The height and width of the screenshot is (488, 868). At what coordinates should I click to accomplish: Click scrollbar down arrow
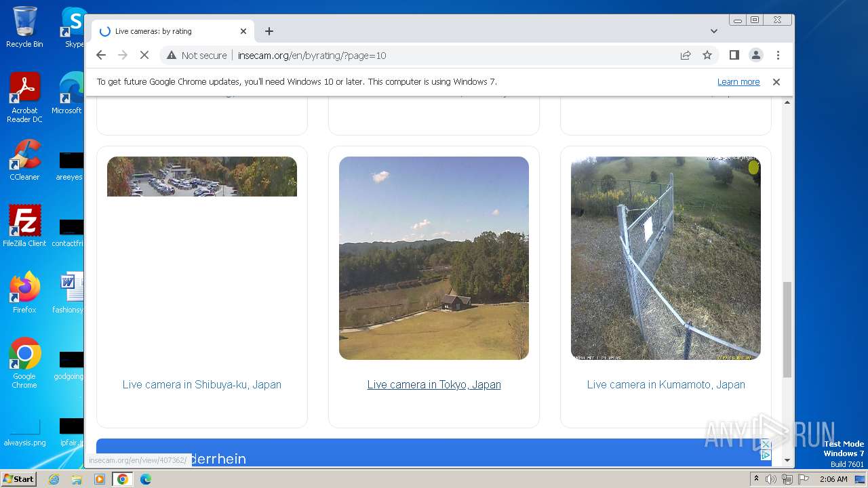click(x=787, y=461)
